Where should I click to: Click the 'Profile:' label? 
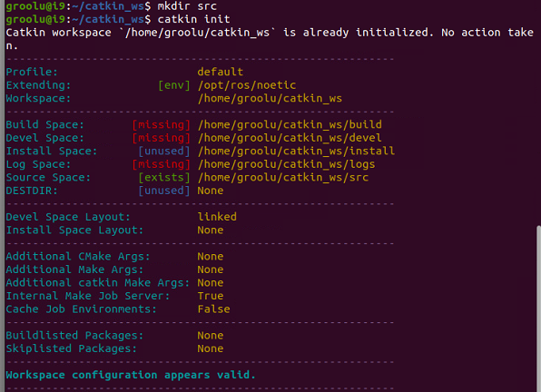click(x=32, y=72)
